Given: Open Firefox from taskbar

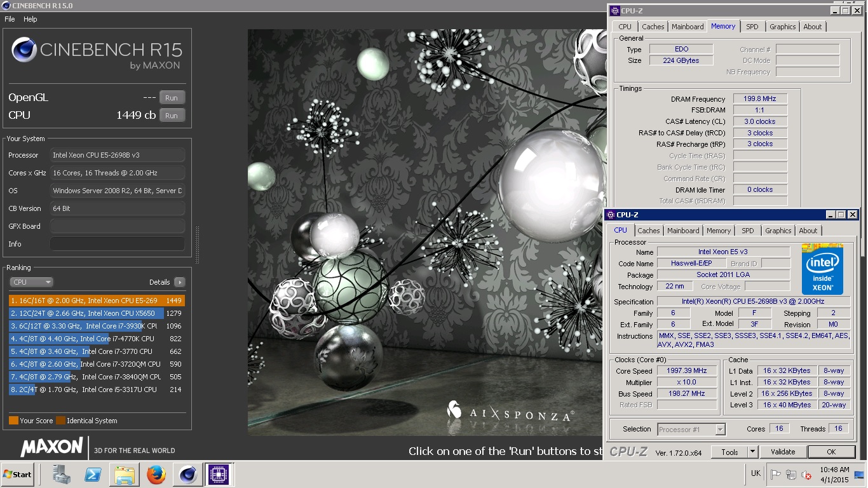Looking at the screenshot, I should coord(156,474).
